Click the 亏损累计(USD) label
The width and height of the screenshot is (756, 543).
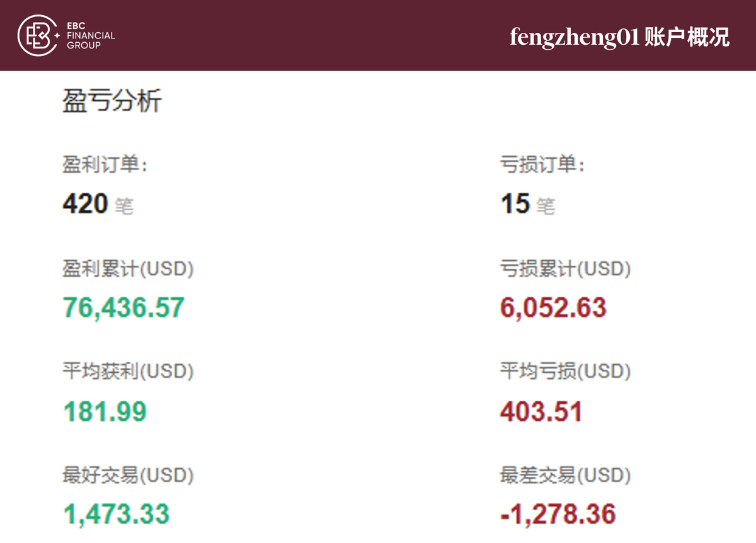coord(565,269)
